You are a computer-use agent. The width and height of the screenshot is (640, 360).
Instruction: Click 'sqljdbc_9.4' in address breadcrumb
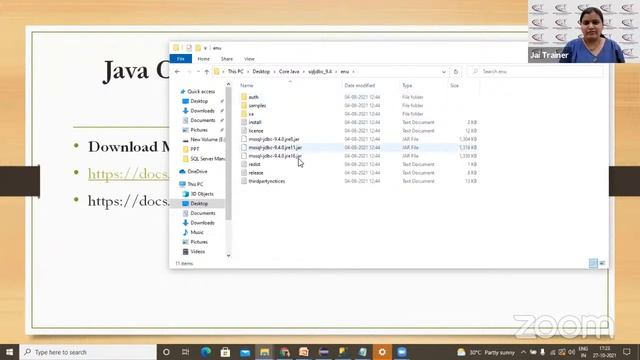(x=320, y=71)
